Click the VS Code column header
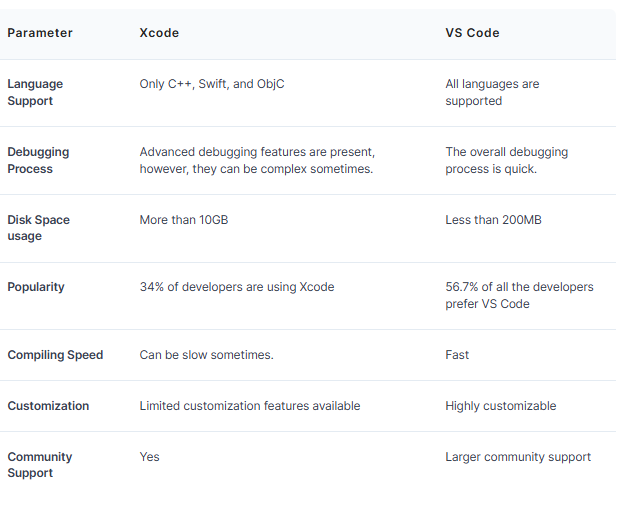This screenshot has width=623, height=509. (x=472, y=33)
